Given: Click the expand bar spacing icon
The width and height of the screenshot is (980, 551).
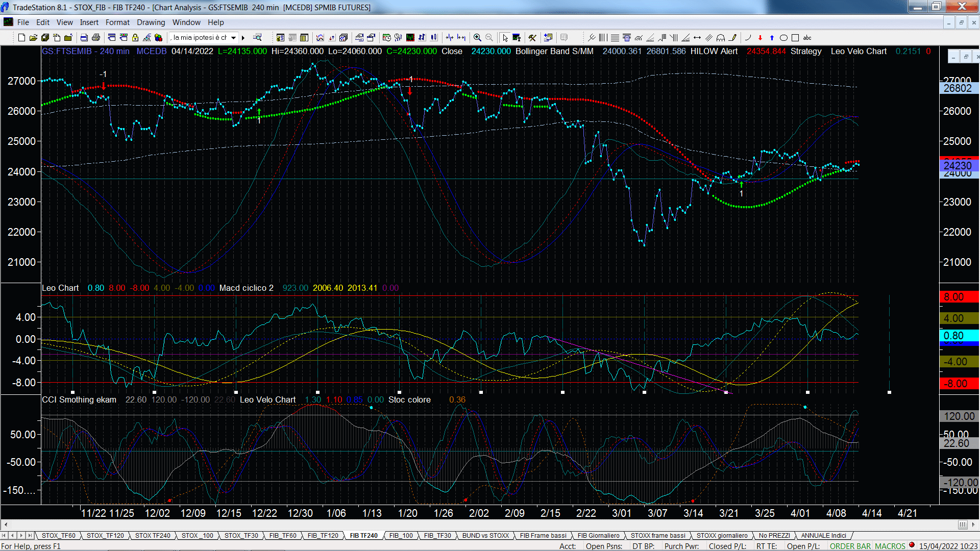Looking at the screenshot, I should coord(461,37).
